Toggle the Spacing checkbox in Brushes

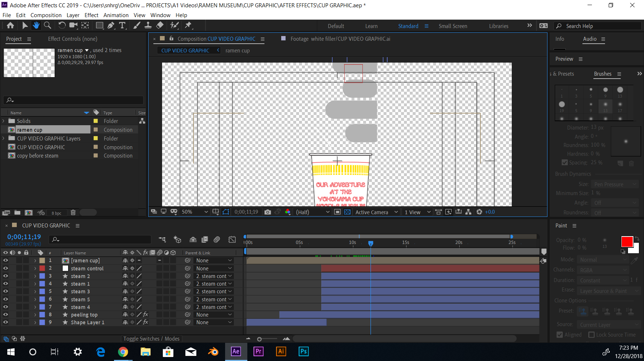click(565, 163)
